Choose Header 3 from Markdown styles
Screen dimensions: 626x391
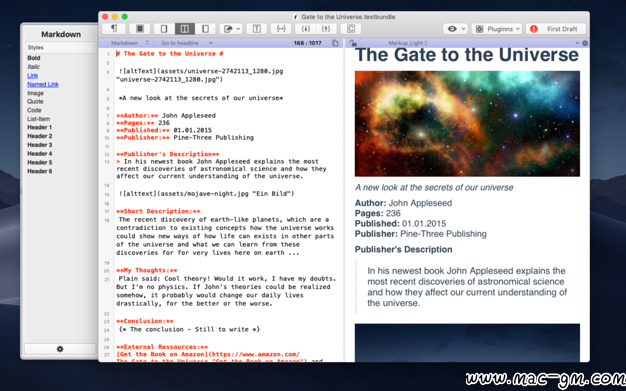click(40, 145)
